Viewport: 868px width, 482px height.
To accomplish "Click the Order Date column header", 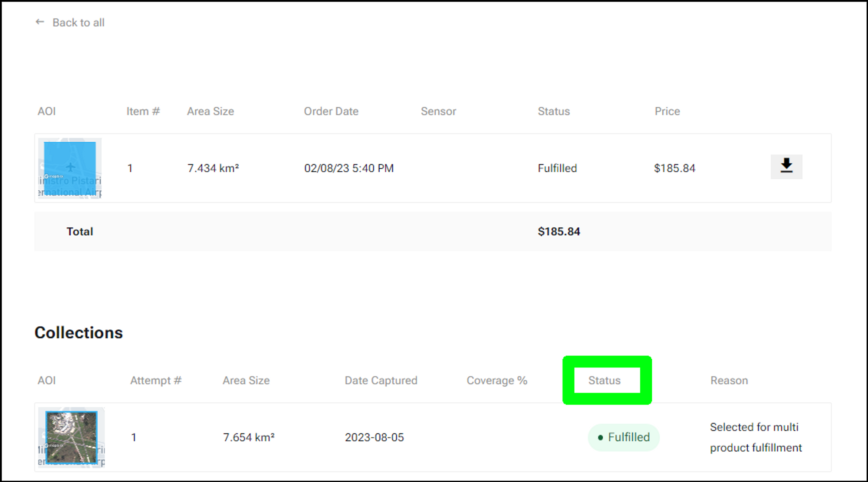I will click(x=331, y=111).
